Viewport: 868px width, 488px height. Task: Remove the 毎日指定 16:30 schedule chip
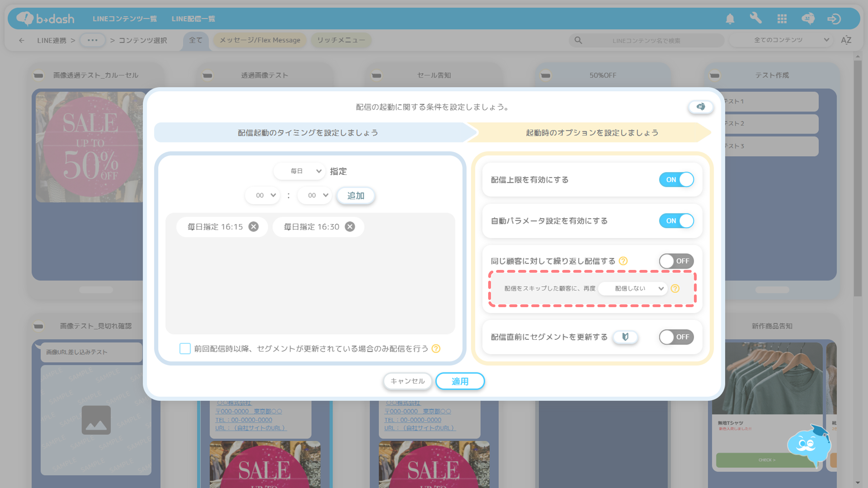coord(350,227)
